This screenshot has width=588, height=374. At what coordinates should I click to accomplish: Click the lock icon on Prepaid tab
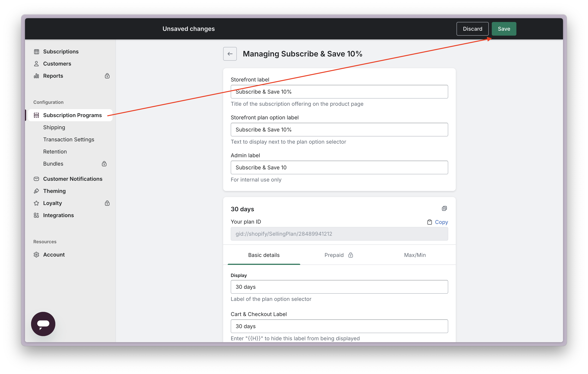coord(351,255)
